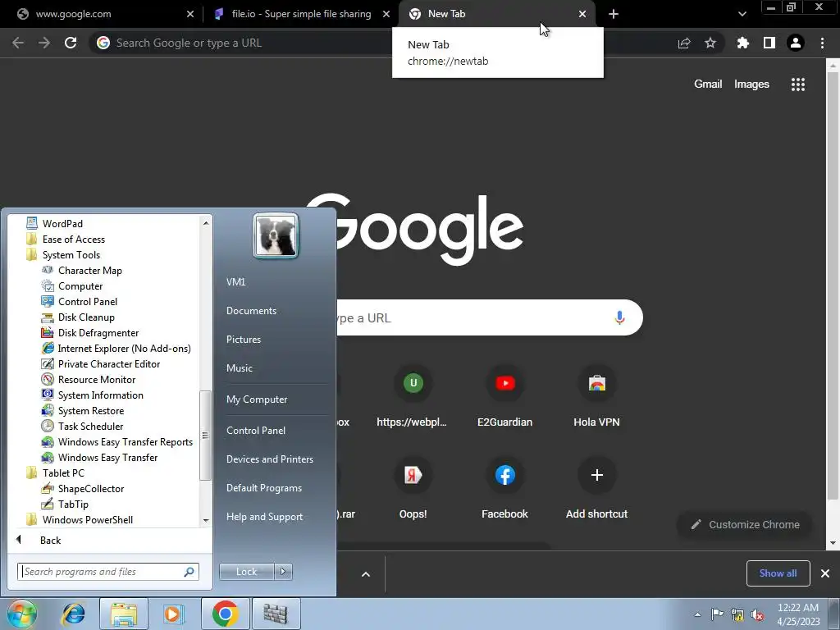Click the back navigation arrow in Chrome
The height and width of the screenshot is (630, 840).
click(18, 43)
